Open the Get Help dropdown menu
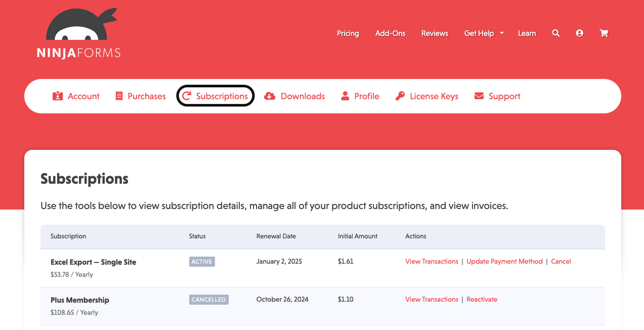 (479, 33)
